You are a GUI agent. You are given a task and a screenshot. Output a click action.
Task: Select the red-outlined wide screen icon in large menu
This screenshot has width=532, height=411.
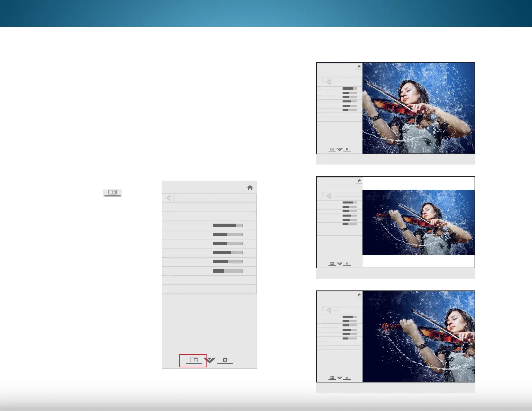[x=193, y=360]
